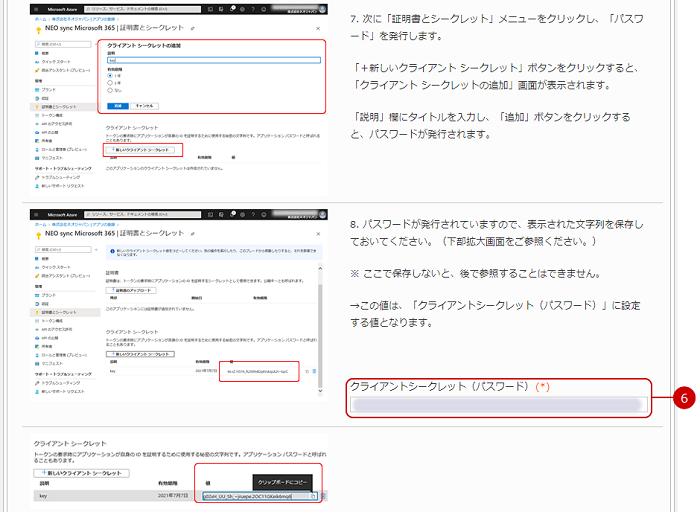Click Cloud Shell icon in step 7 screenshot
Viewport: 700px width, 512px height.
pos(210,9)
